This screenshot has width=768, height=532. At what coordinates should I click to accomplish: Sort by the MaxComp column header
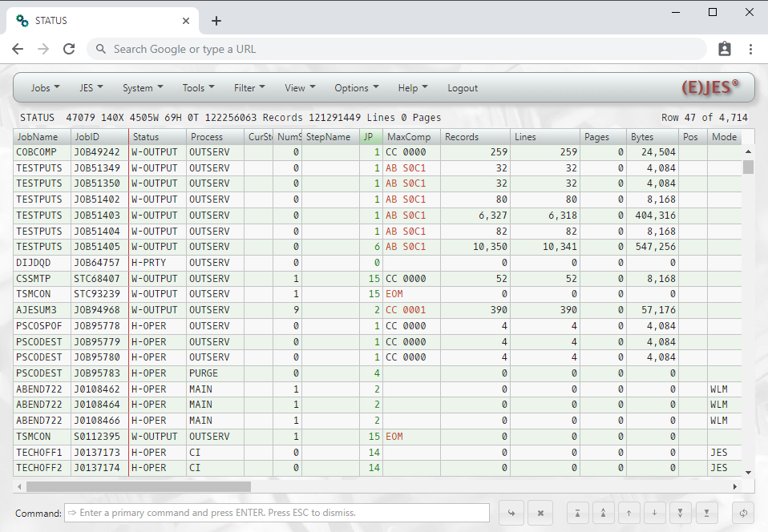pyautogui.click(x=409, y=137)
